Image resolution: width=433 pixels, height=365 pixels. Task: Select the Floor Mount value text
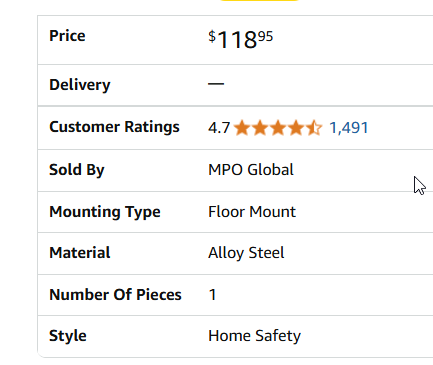tap(252, 212)
